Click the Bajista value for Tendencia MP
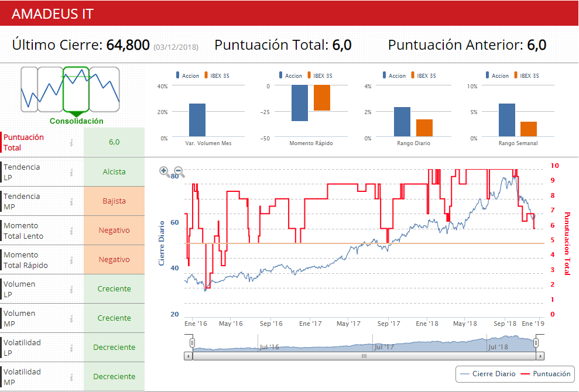 tap(114, 201)
